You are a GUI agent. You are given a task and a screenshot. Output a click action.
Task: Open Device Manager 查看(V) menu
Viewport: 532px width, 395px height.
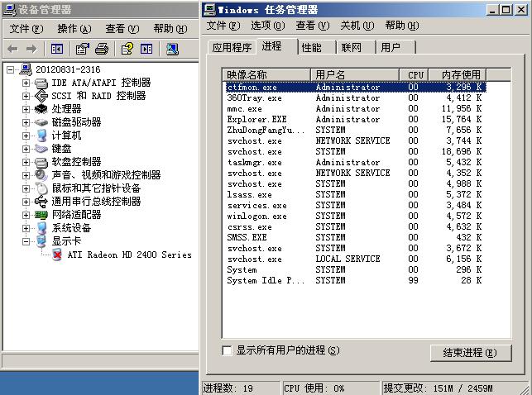tap(122, 29)
